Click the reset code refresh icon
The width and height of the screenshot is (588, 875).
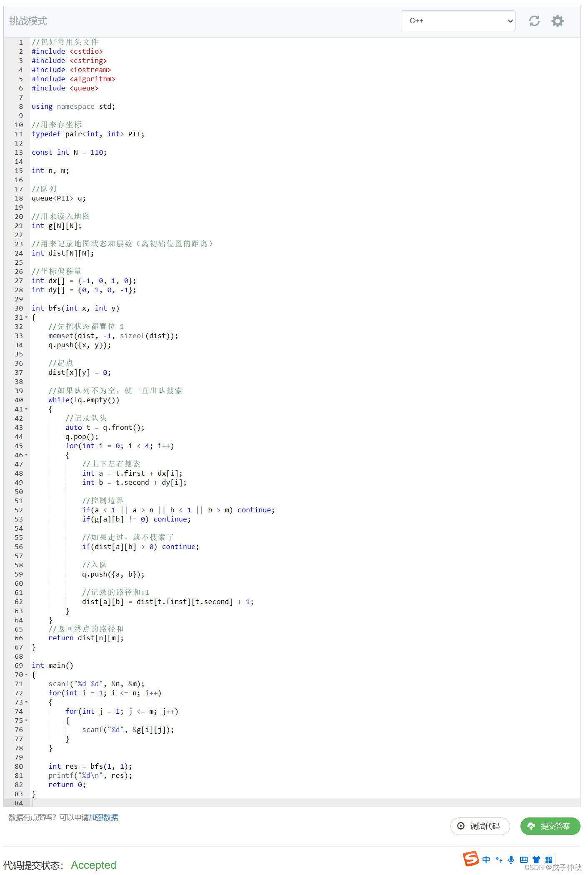(x=534, y=21)
